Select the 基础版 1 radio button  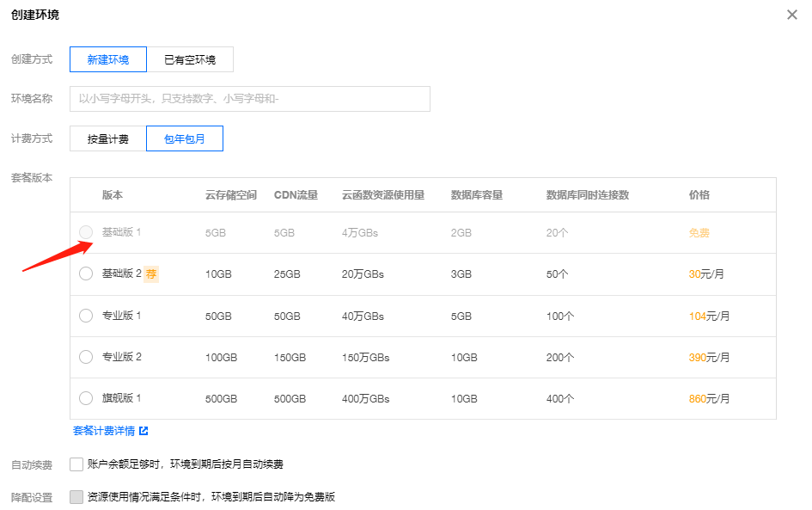point(86,232)
